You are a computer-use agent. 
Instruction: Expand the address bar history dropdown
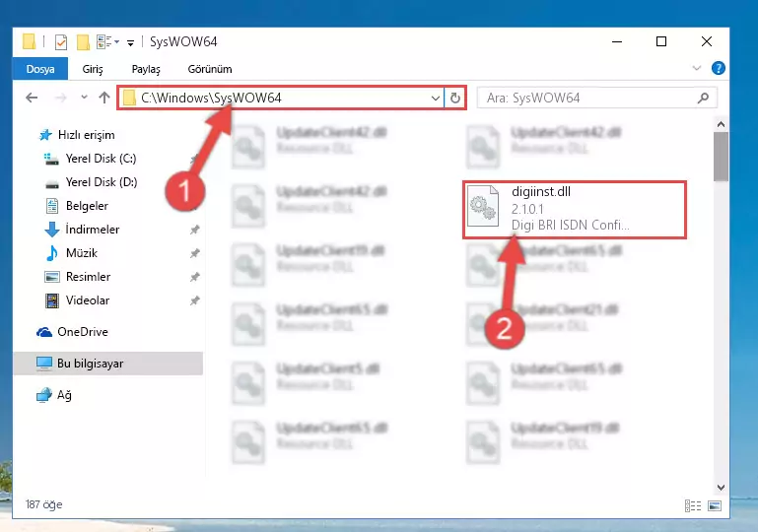tap(435, 99)
